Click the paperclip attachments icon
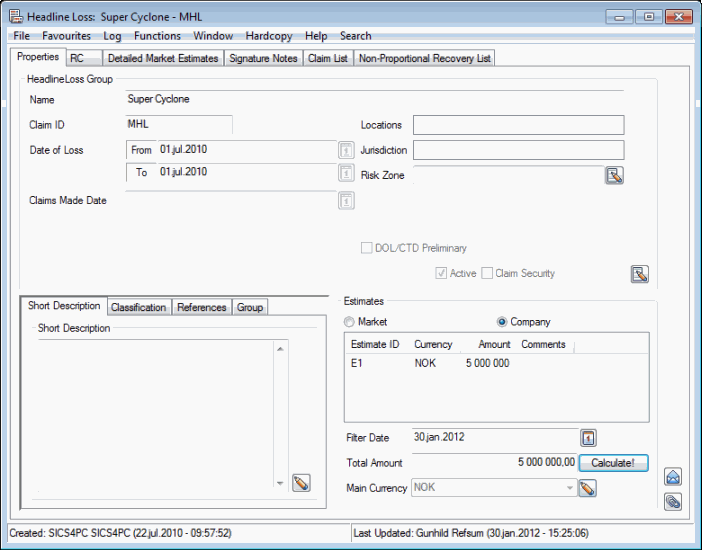Image resolution: width=702 pixels, height=550 pixels. click(x=673, y=501)
